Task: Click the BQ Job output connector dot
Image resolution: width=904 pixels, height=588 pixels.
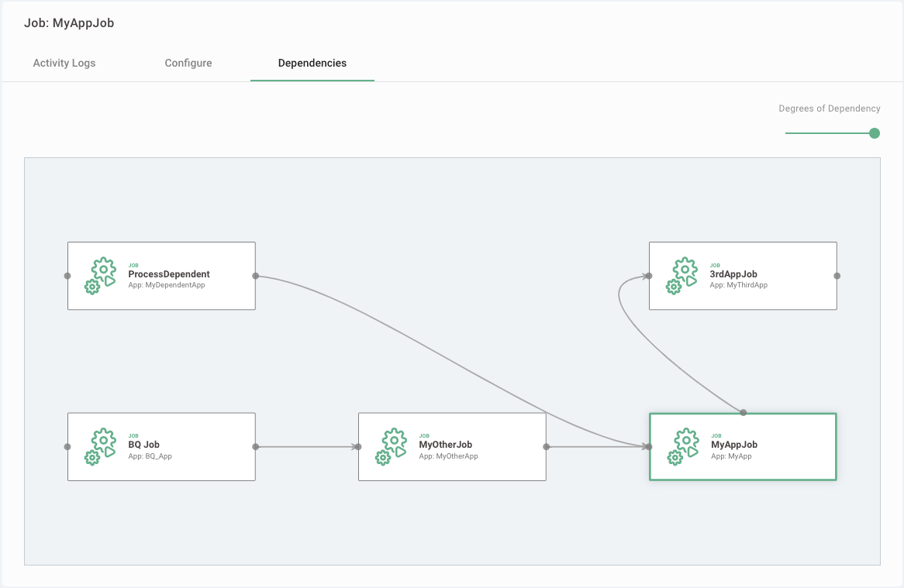Action: (x=255, y=447)
